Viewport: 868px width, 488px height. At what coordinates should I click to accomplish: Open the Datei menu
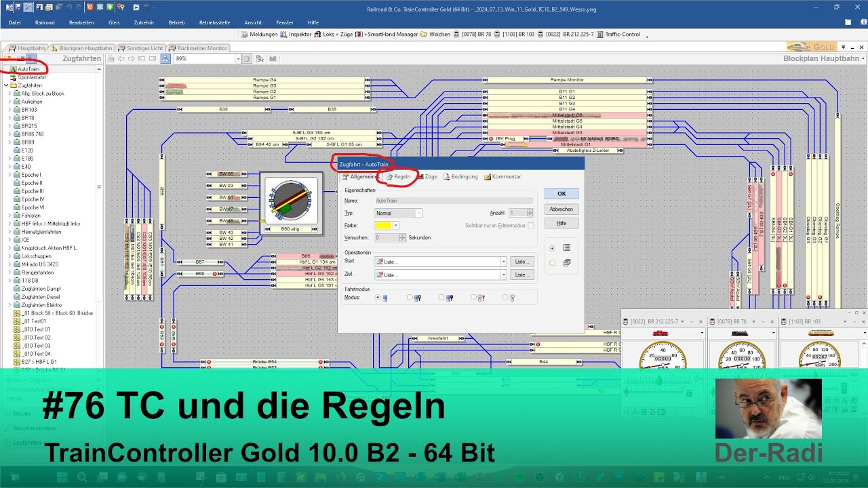(x=14, y=22)
